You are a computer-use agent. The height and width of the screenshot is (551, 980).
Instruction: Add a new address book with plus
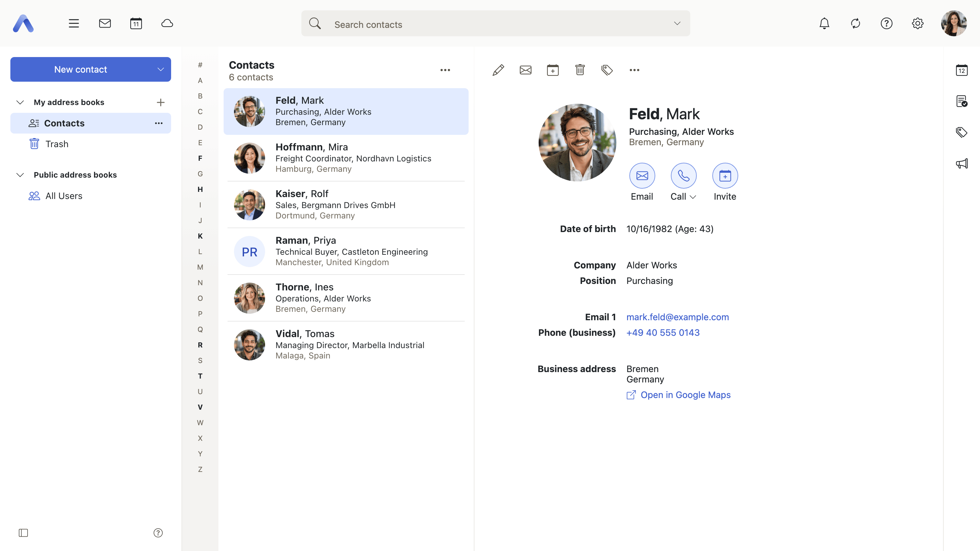point(160,102)
